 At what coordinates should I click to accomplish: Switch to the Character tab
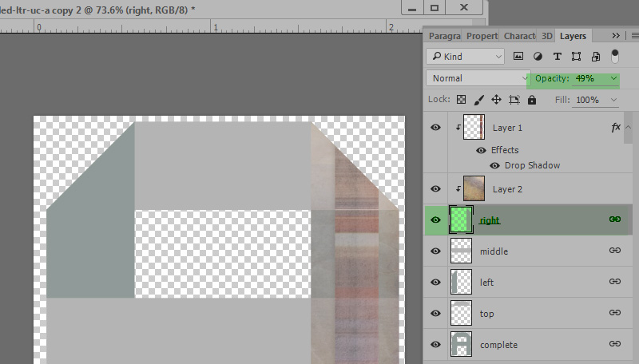tap(519, 36)
